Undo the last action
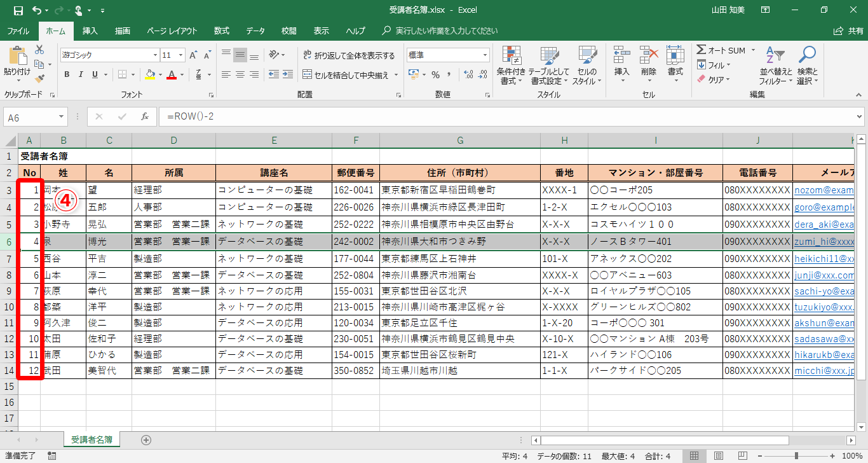Image resolution: width=868 pixels, height=463 pixels. 37,10
